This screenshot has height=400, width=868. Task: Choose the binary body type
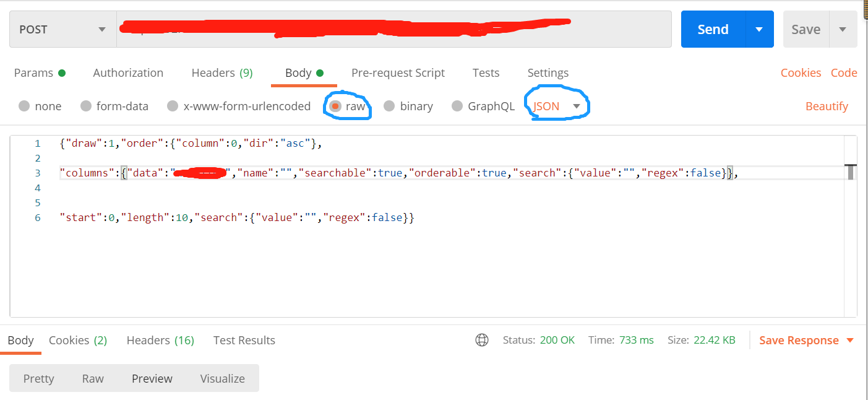389,107
